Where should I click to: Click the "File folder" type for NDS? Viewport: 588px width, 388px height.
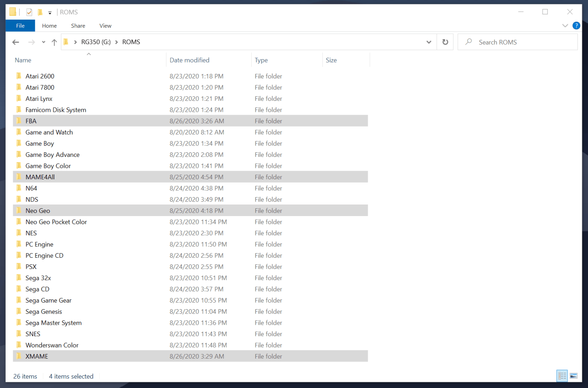[268, 199]
